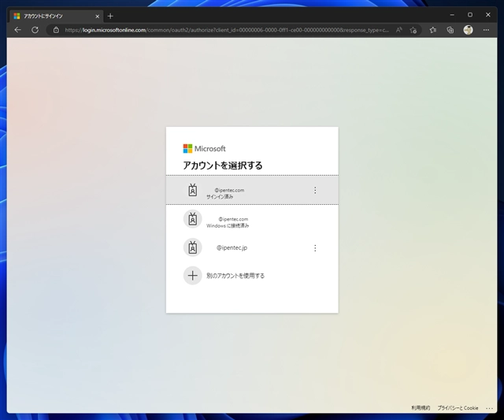Click the アカウントを選択する heading
The width and height of the screenshot is (504, 420).
click(223, 165)
